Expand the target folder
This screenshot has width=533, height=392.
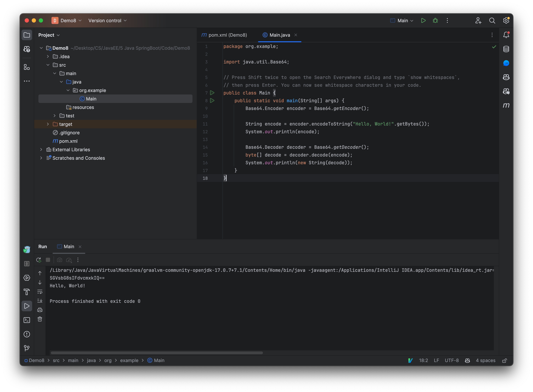[x=48, y=124]
